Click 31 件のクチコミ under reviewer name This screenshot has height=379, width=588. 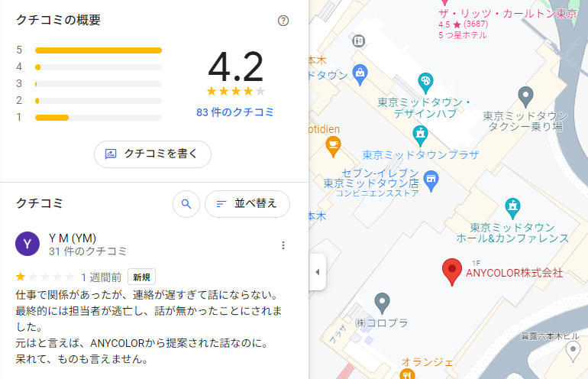tap(88, 251)
